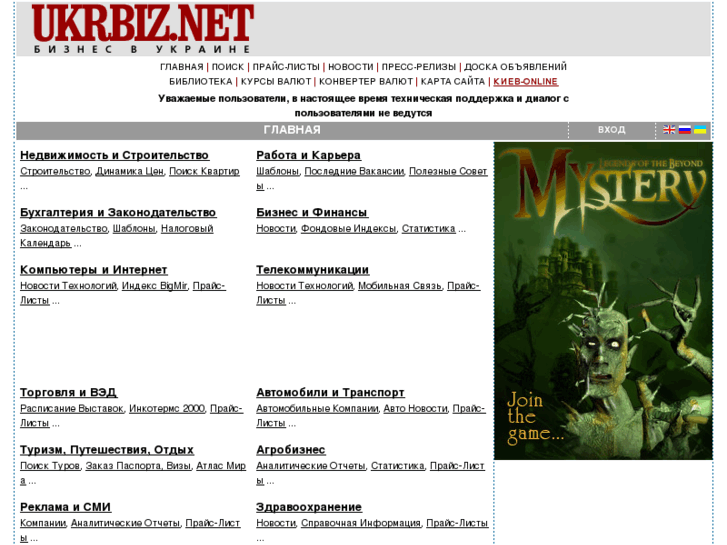Open the Атлас Мира link
Image resolution: width=727 pixels, height=545 pixels.
(x=221, y=466)
